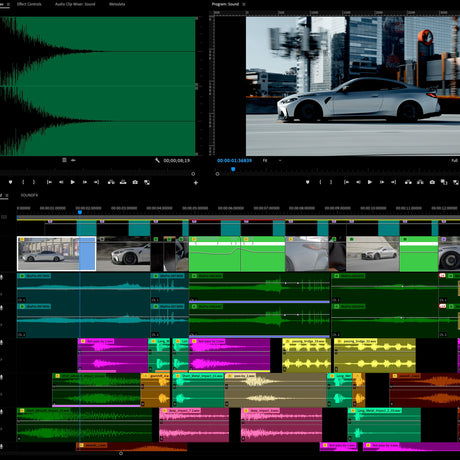The image size is (460, 460).
Task: Step forward one frame in Program monitor
Action: pyautogui.click(x=382, y=182)
